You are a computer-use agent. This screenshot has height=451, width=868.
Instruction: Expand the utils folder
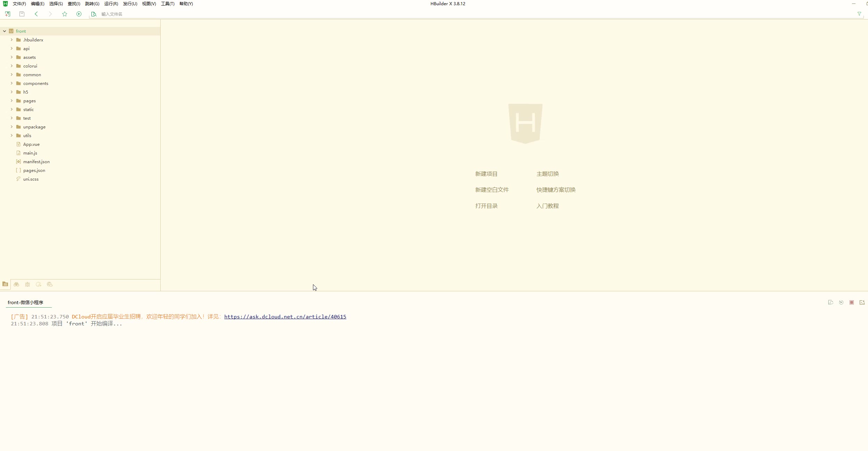[11, 135]
